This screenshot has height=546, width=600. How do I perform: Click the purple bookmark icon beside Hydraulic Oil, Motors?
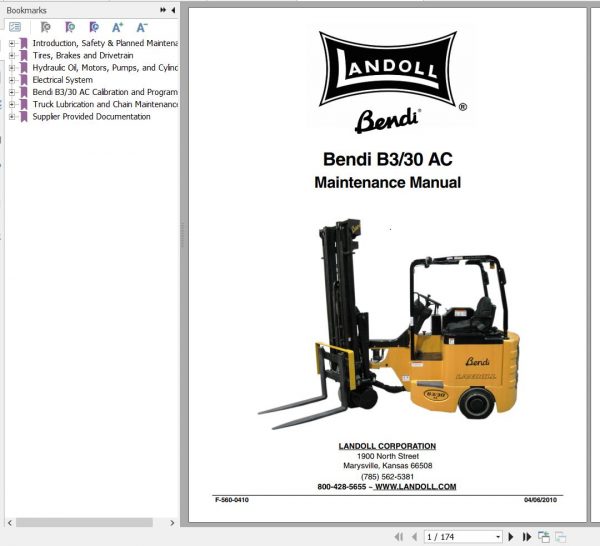click(24, 68)
